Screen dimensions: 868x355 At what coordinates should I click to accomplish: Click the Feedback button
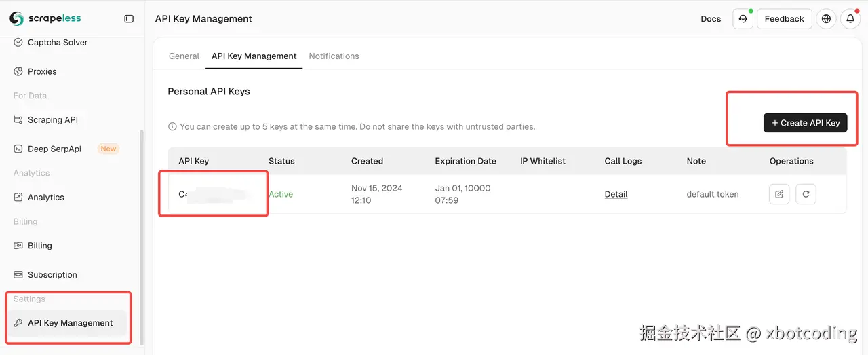[784, 19]
